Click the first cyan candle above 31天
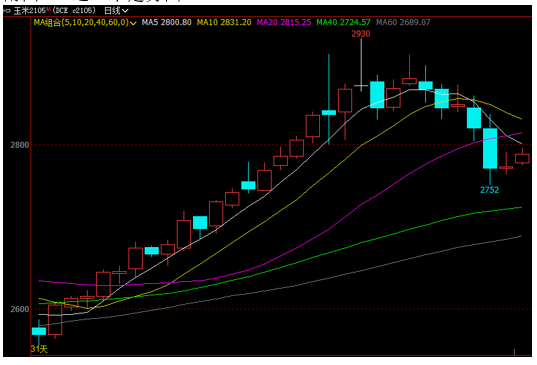 [39, 331]
